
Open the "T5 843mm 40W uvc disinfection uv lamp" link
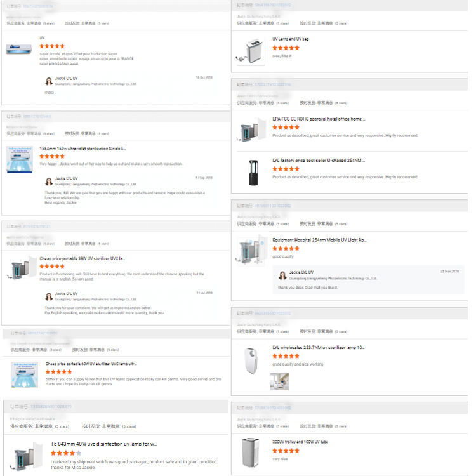pyautogui.click(x=104, y=444)
